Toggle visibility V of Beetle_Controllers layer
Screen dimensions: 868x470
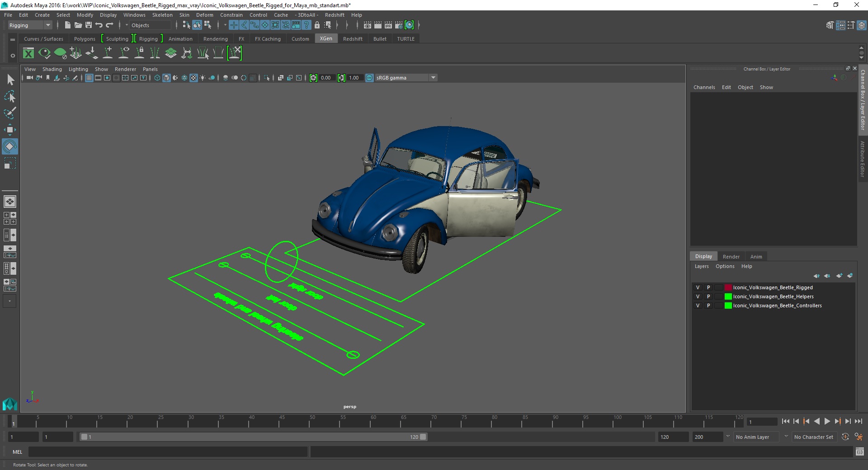pyautogui.click(x=698, y=306)
